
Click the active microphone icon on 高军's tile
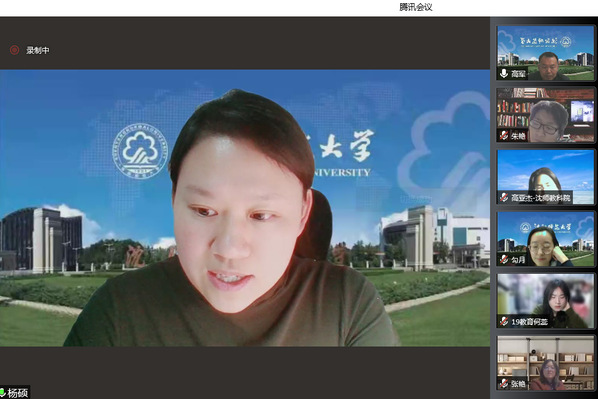(x=504, y=73)
